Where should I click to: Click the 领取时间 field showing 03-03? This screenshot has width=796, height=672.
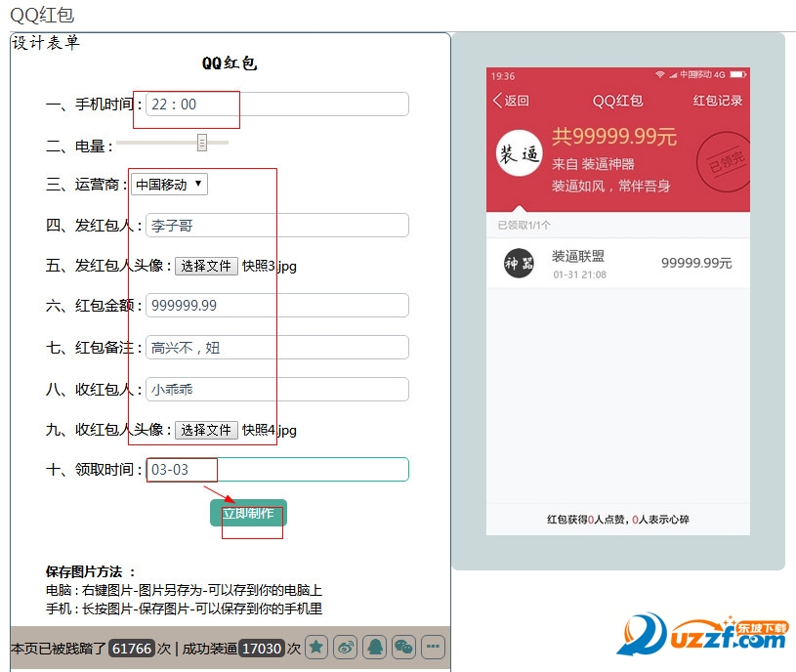click(279, 469)
